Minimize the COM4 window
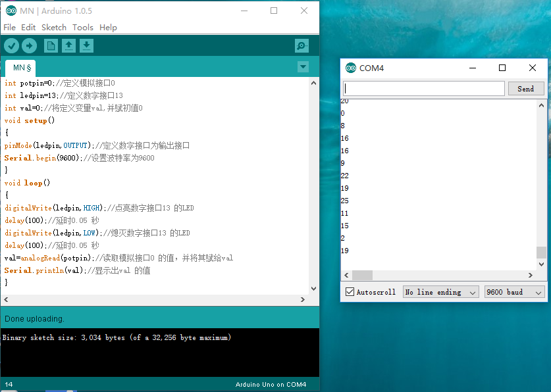Image resolution: width=551 pixels, height=392 pixels. 473,68
